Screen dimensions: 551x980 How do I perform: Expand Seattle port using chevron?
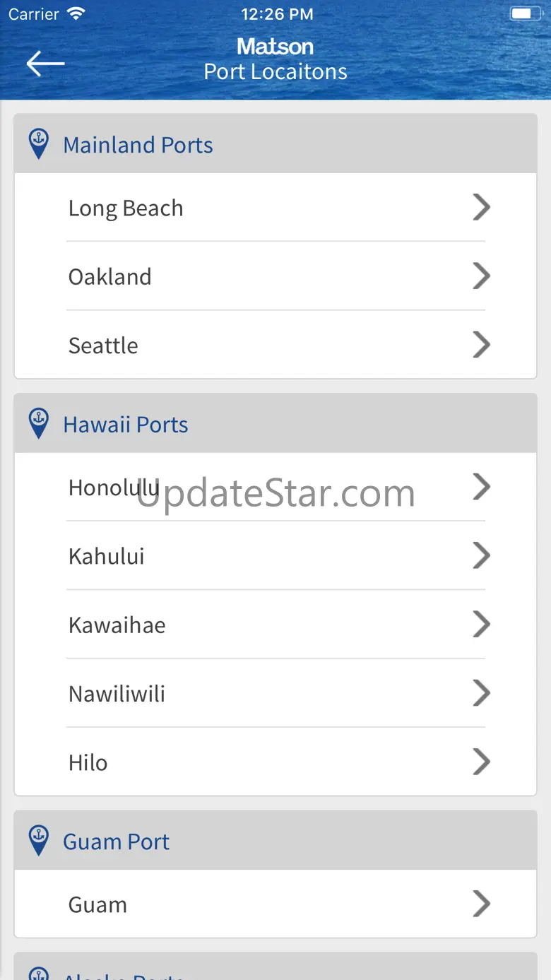481,345
